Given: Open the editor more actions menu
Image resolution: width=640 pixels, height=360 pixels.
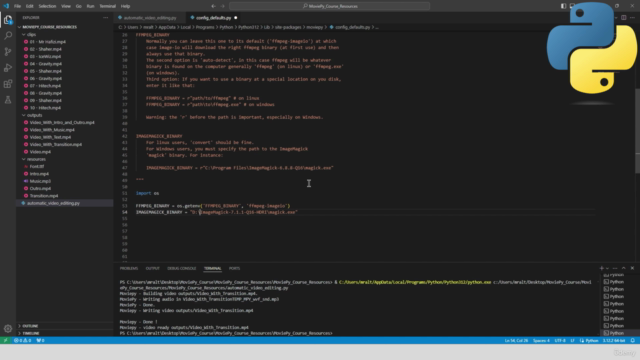Looking at the screenshot, I should click(632, 18).
